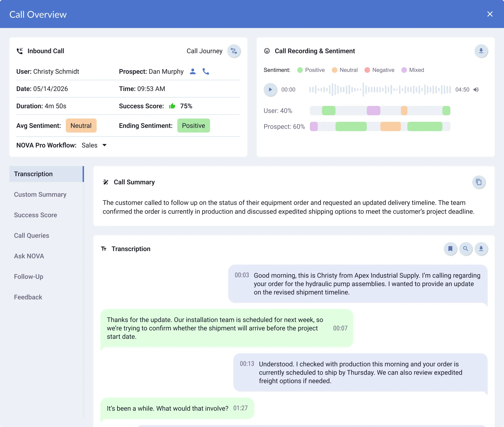Click the 75% success score value
The height and width of the screenshot is (427, 504).
(186, 106)
